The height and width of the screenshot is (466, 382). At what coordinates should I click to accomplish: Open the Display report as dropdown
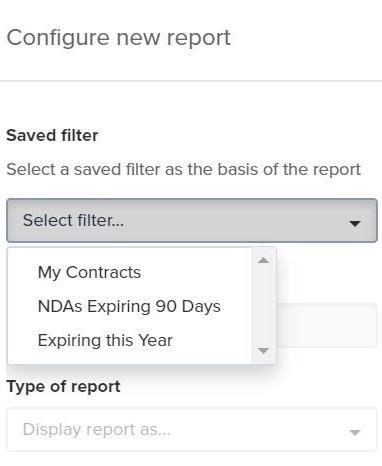click(x=192, y=429)
